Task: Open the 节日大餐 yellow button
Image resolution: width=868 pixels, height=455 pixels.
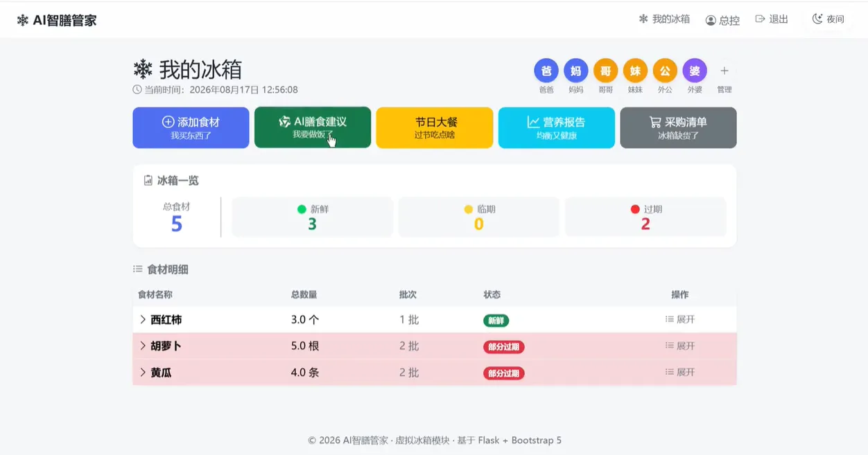Action: point(435,127)
